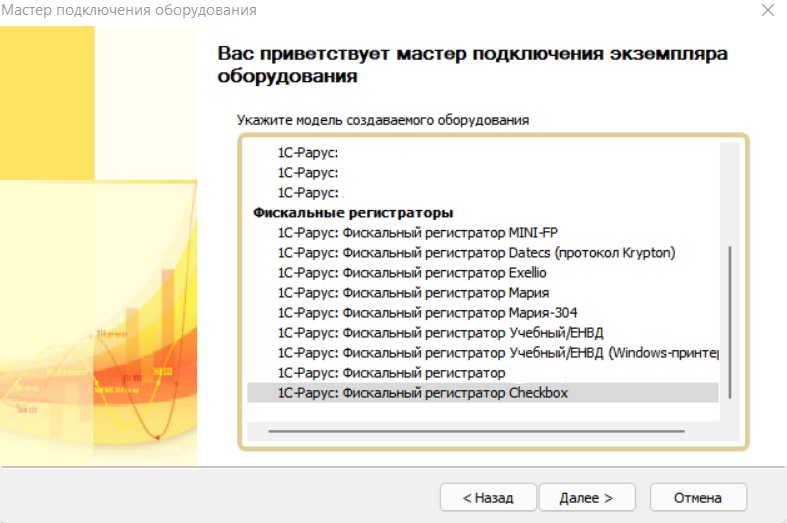Close the equipment connection wizard window
Viewport: 787px width, 523px height.
(767, 10)
